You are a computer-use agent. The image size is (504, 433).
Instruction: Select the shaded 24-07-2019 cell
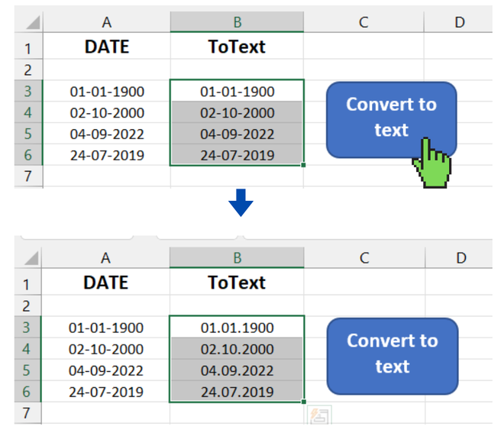pos(237,156)
